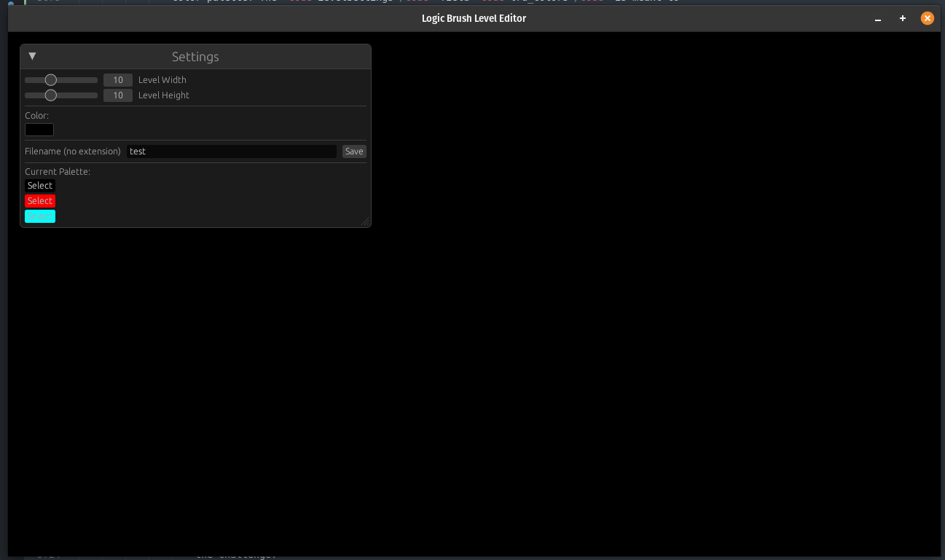Click the Logic Brush Level Editor title
The height and width of the screenshot is (560, 945).
(x=474, y=18)
